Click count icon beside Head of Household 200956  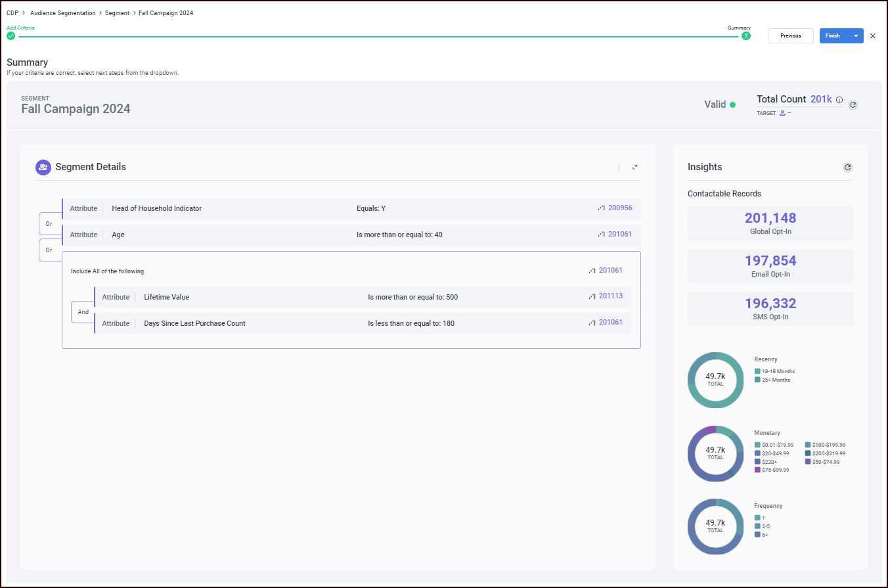[601, 208]
